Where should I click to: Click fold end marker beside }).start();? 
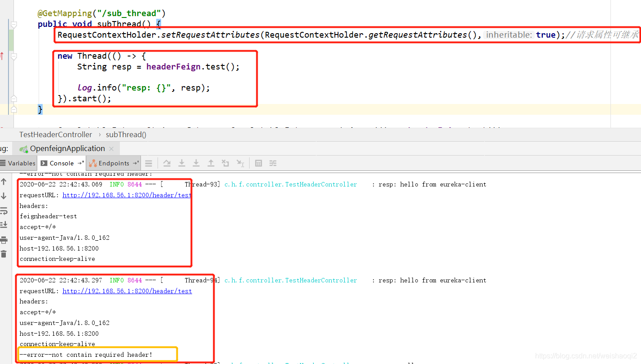pyautogui.click(x=14, y=99)
